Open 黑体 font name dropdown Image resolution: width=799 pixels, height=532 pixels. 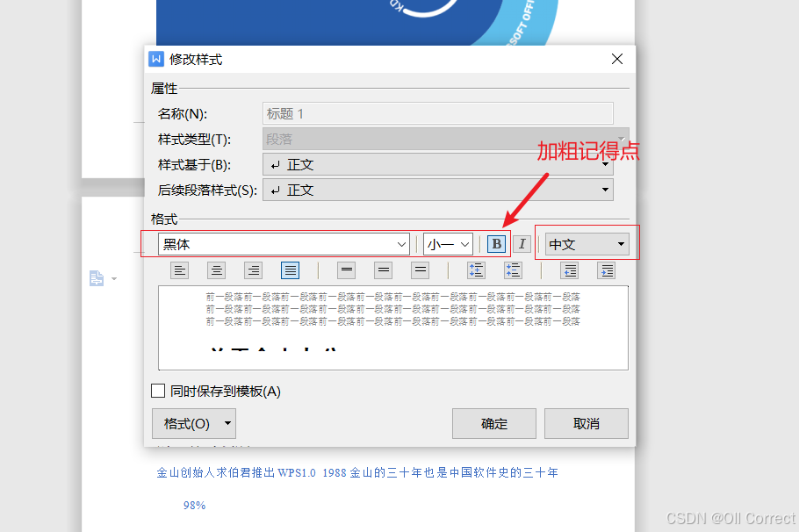pos(284,244)
